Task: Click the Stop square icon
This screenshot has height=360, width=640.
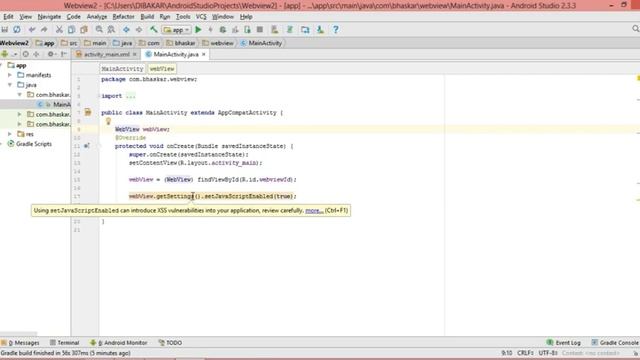Action: [x=260, y=29]
